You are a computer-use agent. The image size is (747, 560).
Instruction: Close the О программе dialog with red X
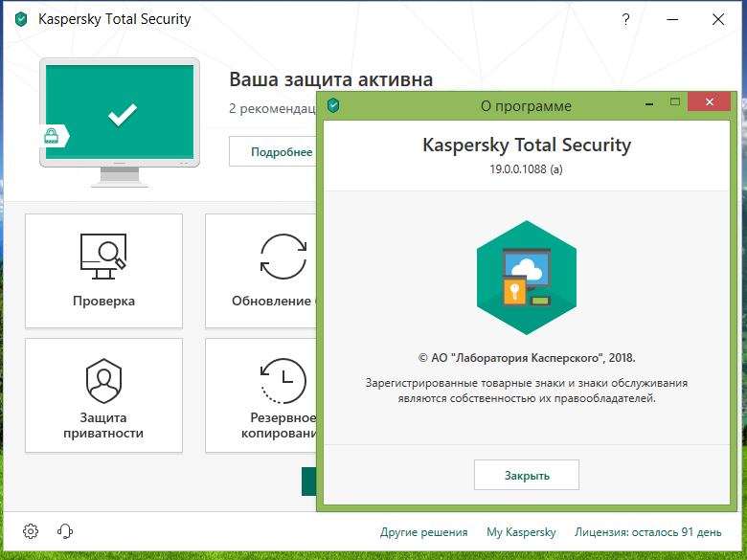click(709, 101)
